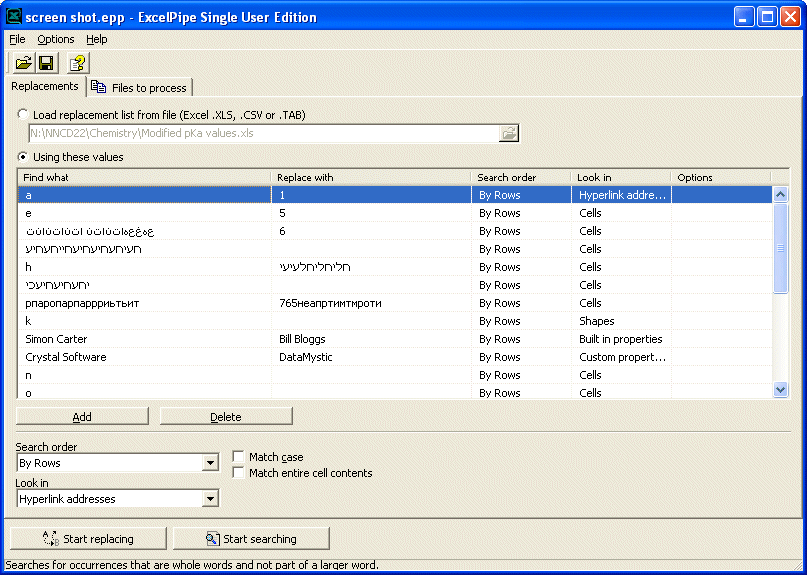Click the 'Custom propert…' cell

click(x=621, y=357)
